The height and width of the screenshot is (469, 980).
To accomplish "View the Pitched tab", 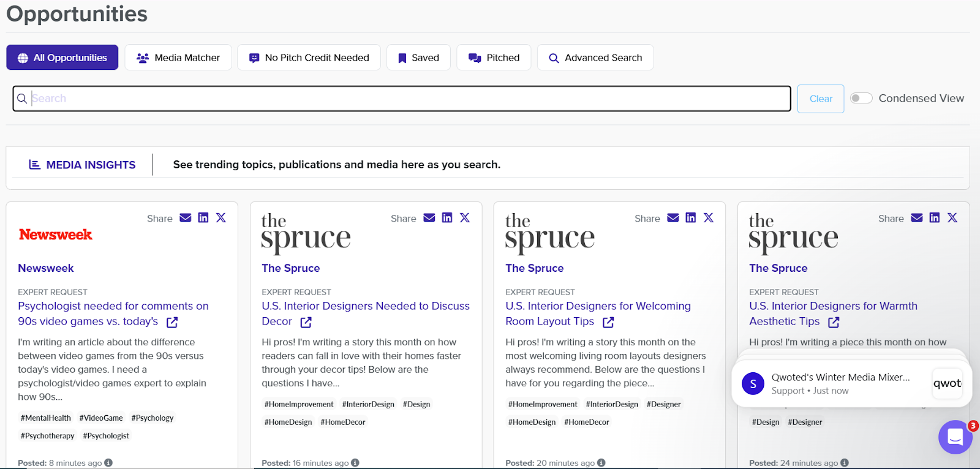I will [494, 58].
